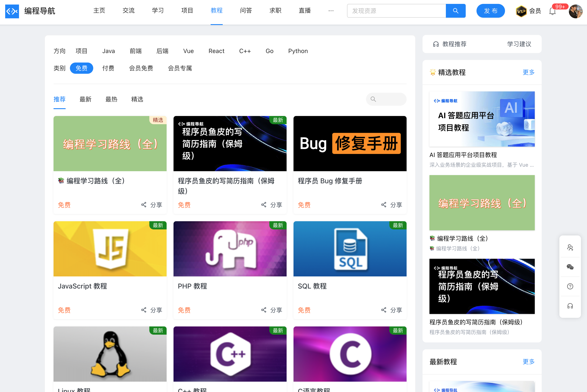Click the 编程导航 logo icon
This screenshot has width=587, height=392.
(12, 11)
